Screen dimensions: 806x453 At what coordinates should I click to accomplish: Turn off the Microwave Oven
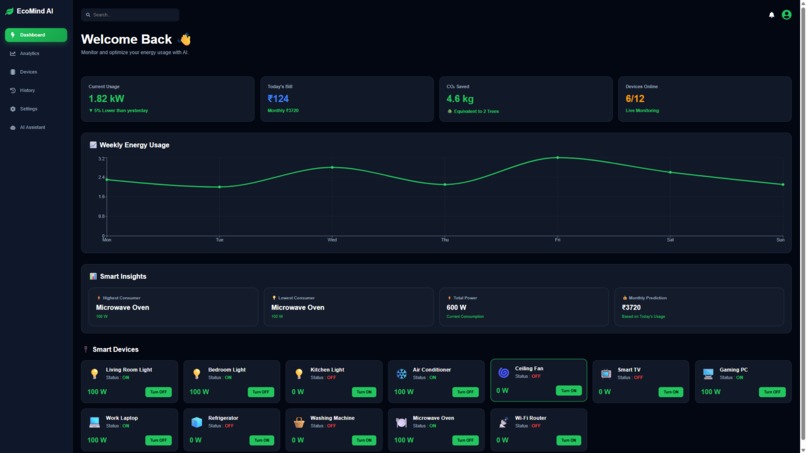point(465,440)
